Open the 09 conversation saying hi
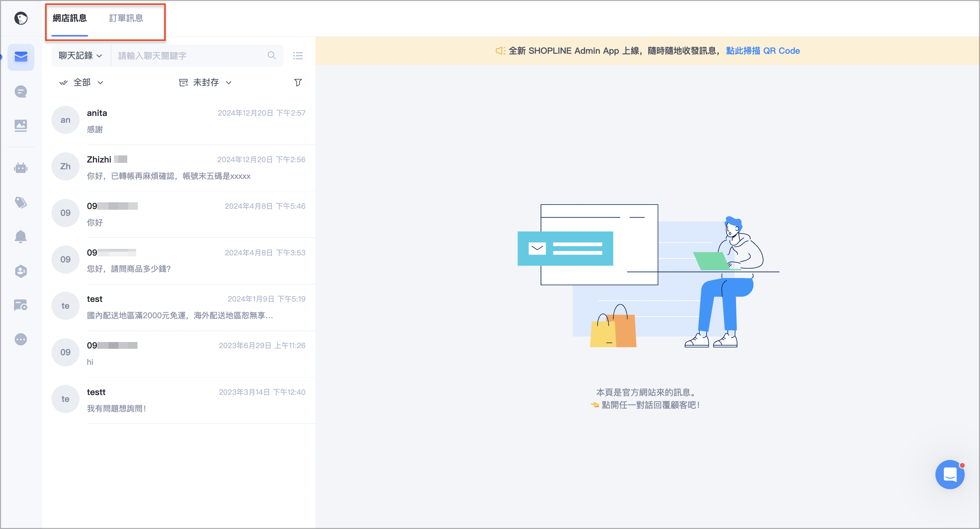This screenshot has width=980, height=529. (x=178, y=354)
